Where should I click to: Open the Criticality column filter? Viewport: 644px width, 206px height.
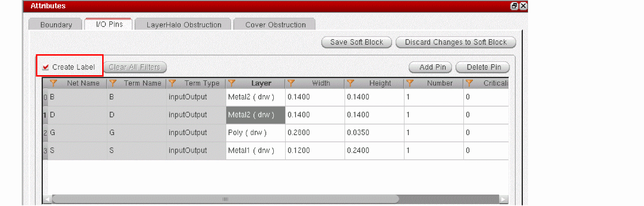pos(469,83)
